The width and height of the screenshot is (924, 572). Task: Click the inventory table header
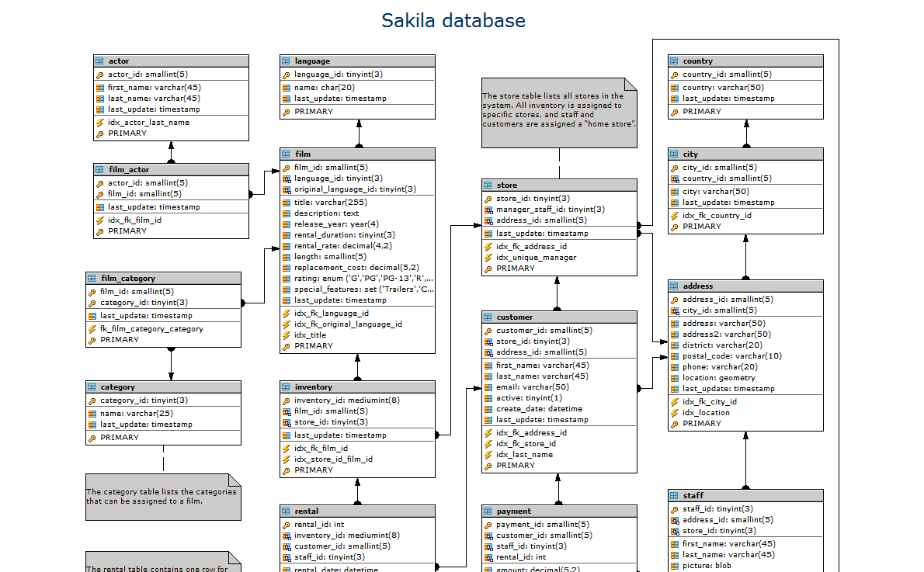357,387
